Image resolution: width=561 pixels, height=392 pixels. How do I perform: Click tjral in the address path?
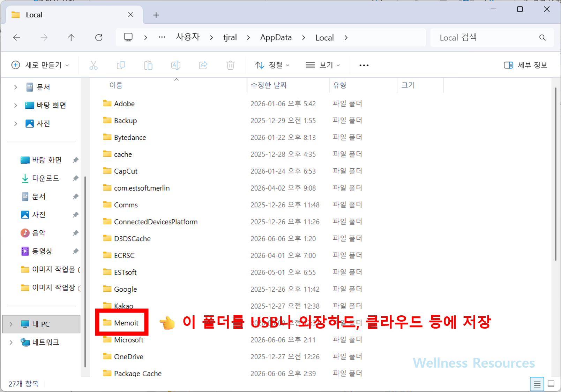230,37
